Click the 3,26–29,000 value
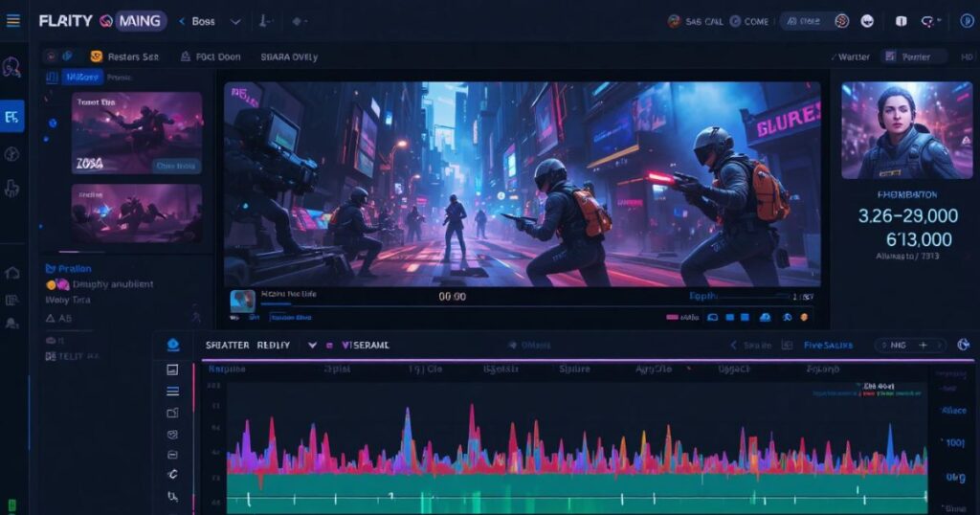Image resolution: width=980 pixels, height=515 pixels. click(907, 215)
